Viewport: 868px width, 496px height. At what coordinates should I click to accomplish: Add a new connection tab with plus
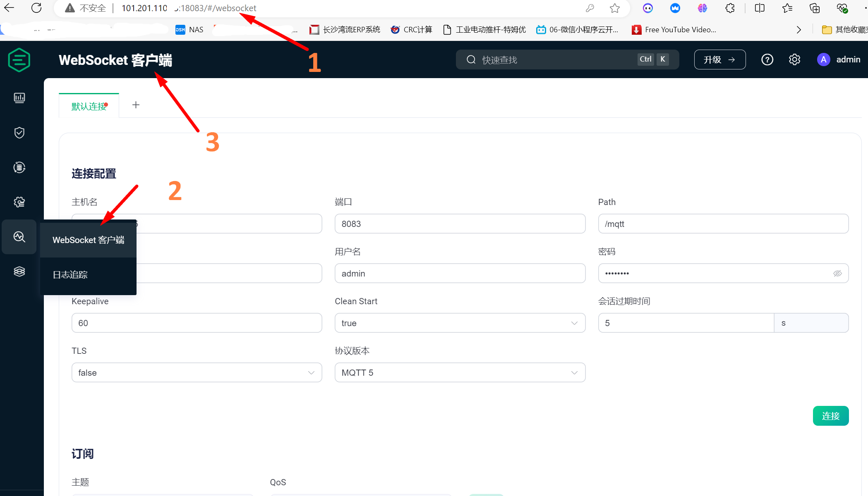(136, 105)
